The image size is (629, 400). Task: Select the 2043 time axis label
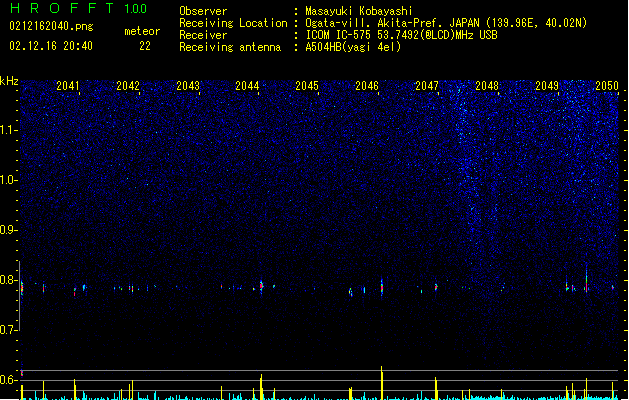pyautogui.click(x=188, y=86)
